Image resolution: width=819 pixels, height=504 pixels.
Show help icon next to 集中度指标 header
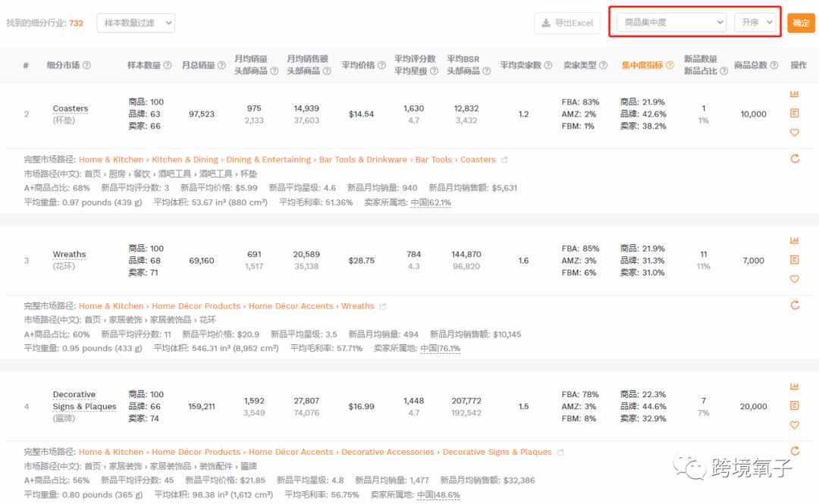[670, 65]
